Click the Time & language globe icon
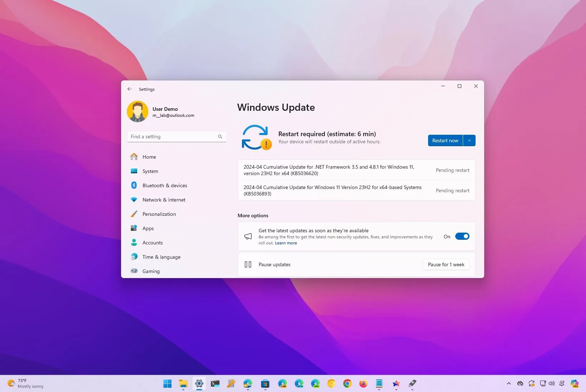Screen dimensions: 586x392 coord(134,257)
